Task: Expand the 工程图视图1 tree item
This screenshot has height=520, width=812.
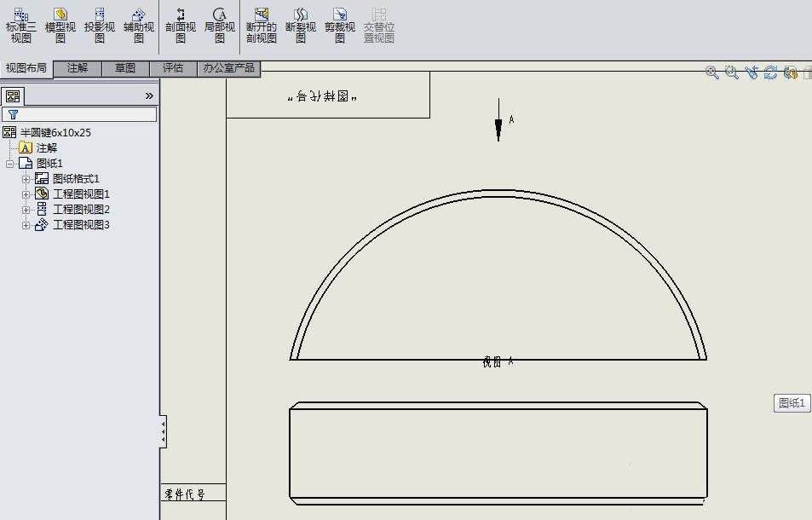Action: click(26, 194)
